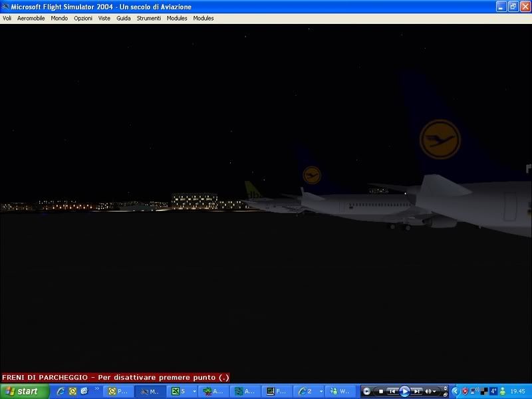Click the black-and-white squares tray icon
This screenshot has width=532, height=399.
click(x=484, y=392)
